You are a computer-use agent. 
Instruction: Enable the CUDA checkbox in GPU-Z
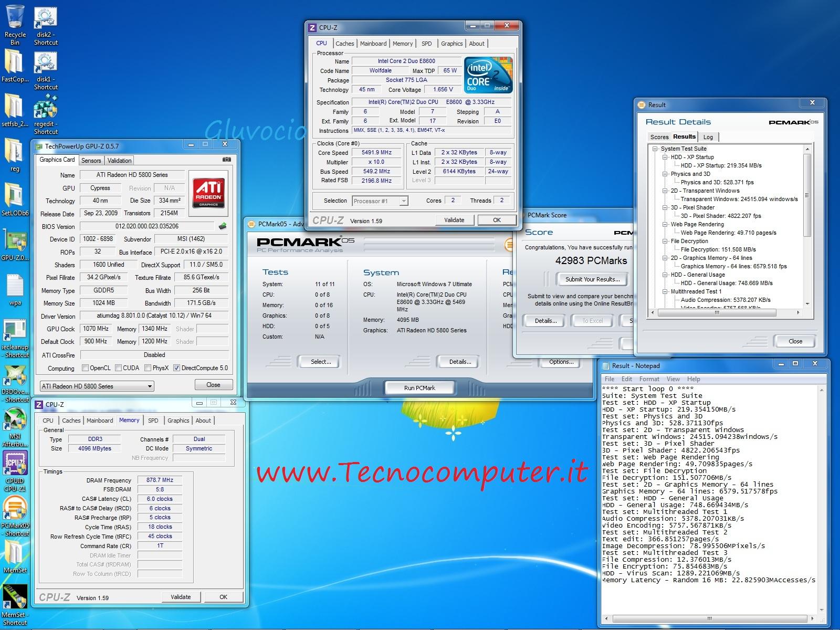(x=118, y=368)
